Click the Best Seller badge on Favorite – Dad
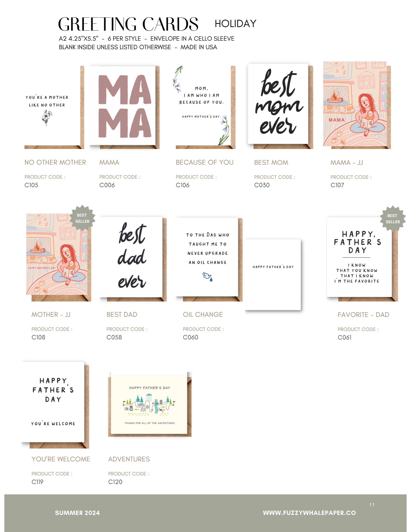 392,219
